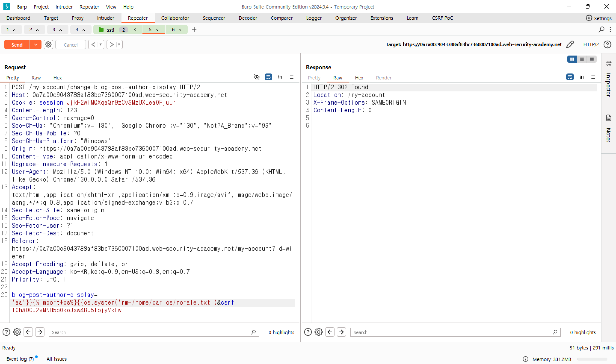Open the Project menu
The height and width of the screenshot is (364, 616).
coord(41,7)
